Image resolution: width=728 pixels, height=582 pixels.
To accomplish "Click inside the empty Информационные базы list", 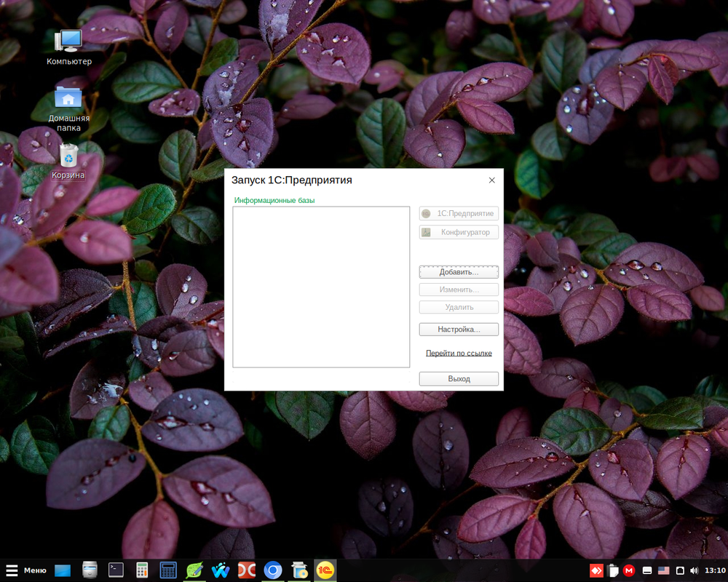I will [x=321, y=287].
